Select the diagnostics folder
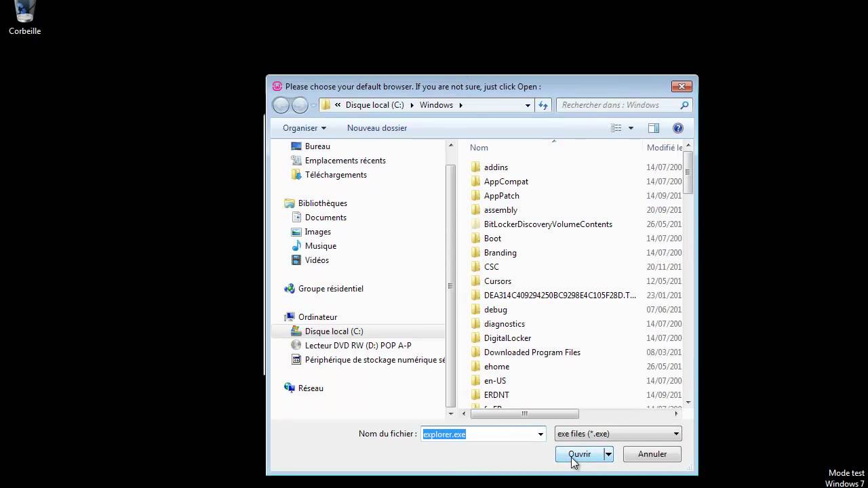 pos(504,324)
